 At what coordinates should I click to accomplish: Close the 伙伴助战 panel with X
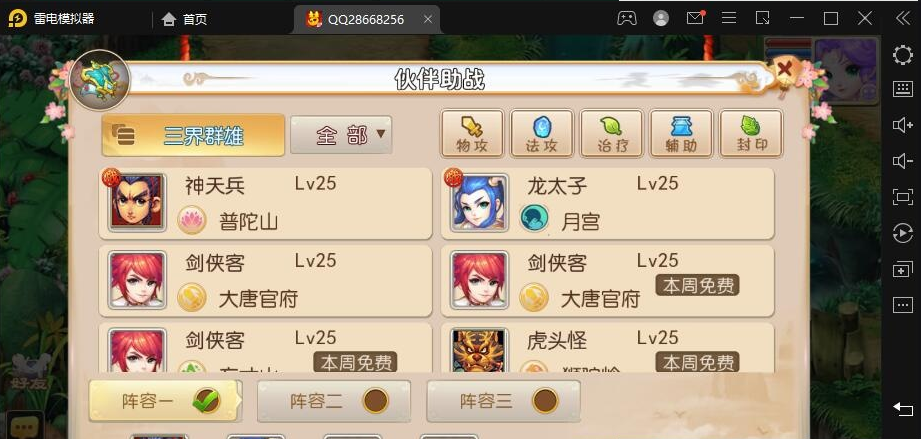click(x=785, y=69)
